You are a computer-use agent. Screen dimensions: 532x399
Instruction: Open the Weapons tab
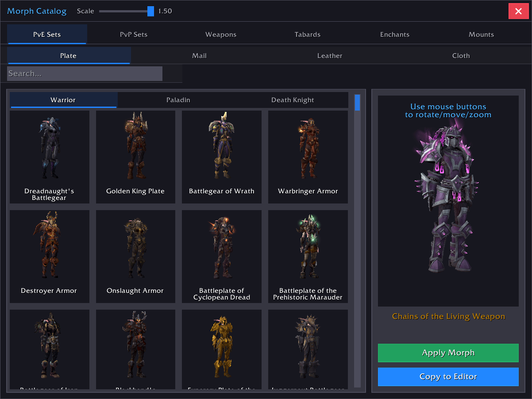221,35
